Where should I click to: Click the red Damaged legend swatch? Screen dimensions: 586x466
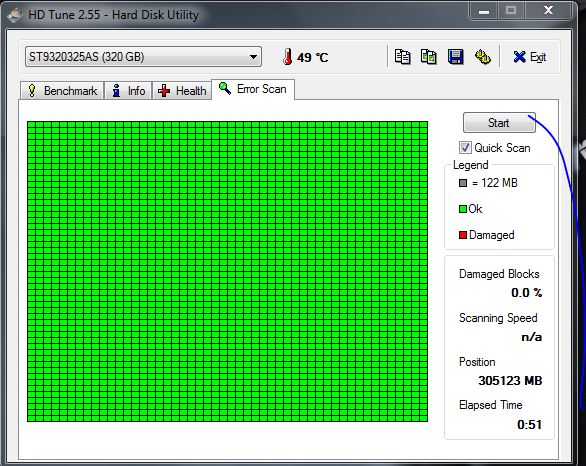[x=463, y=235]
